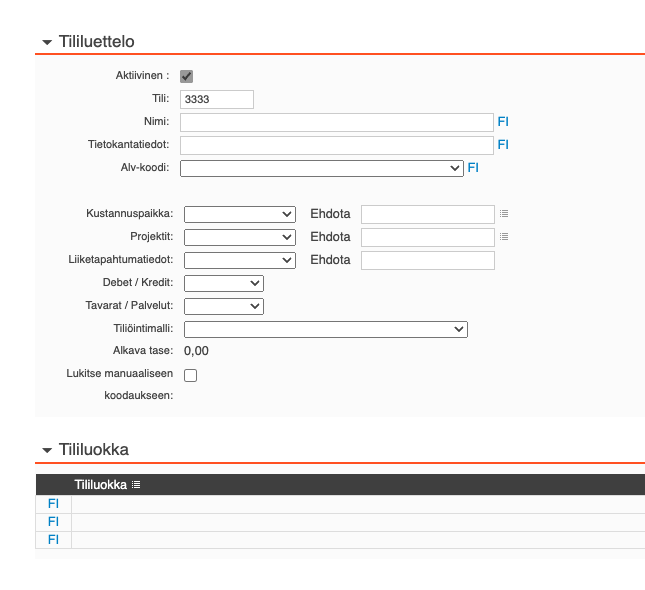Click list icon in Tililuokka column header
Image resolution: width=645 pixels, height=590 pixels.
click(136, 485)
